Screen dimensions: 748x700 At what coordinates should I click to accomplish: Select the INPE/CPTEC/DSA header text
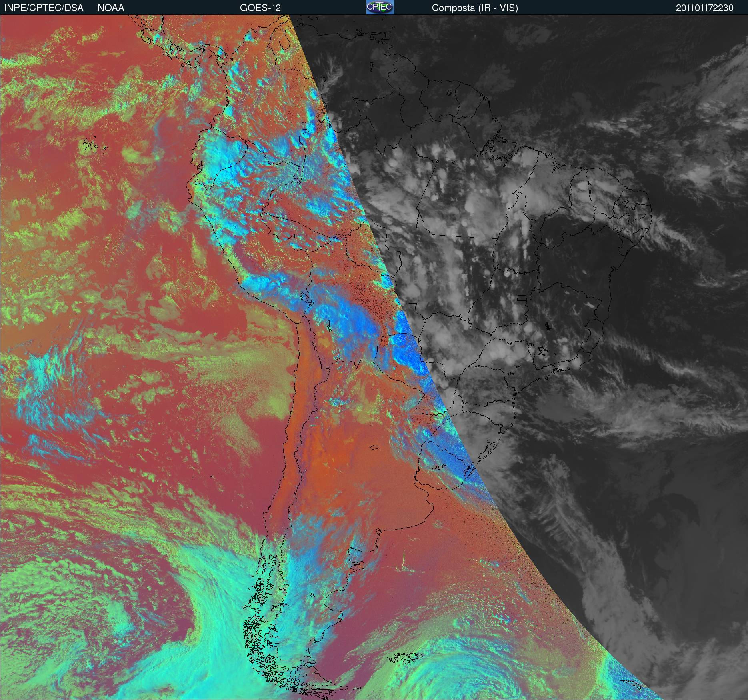pos(44,8)
